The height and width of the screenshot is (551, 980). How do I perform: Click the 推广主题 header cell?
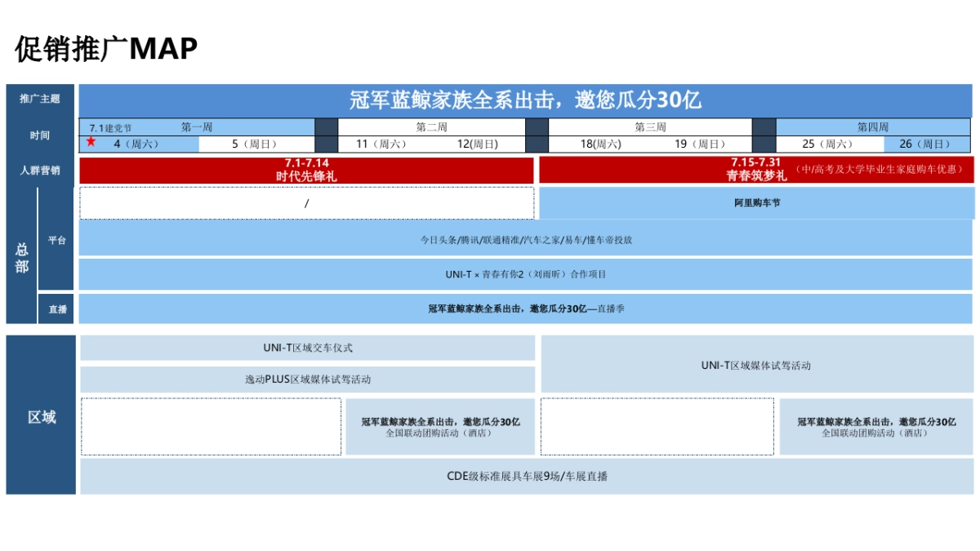40,98
